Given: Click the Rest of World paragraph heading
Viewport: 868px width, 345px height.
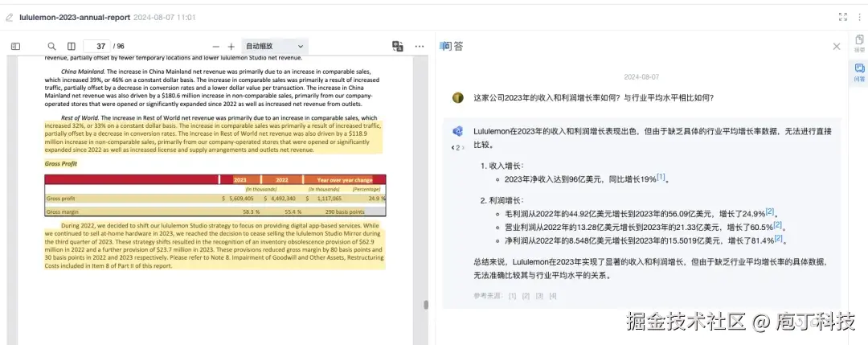Looking at the screenshot, I should tap(80, 118).
